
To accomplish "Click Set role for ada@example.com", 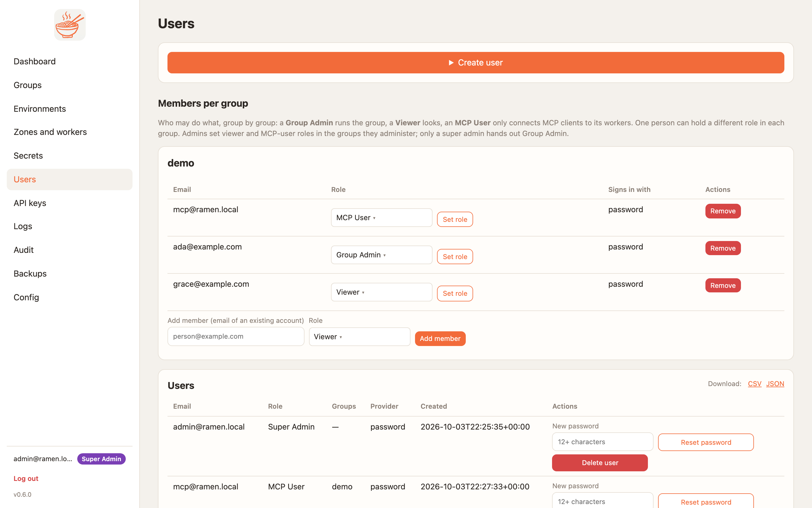I will (455, 257).
